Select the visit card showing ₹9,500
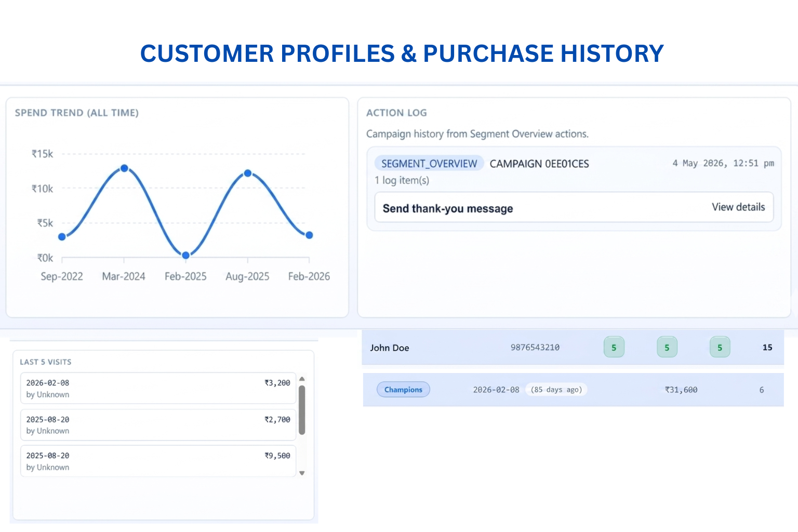798x532 pixels. click(158, 461)
